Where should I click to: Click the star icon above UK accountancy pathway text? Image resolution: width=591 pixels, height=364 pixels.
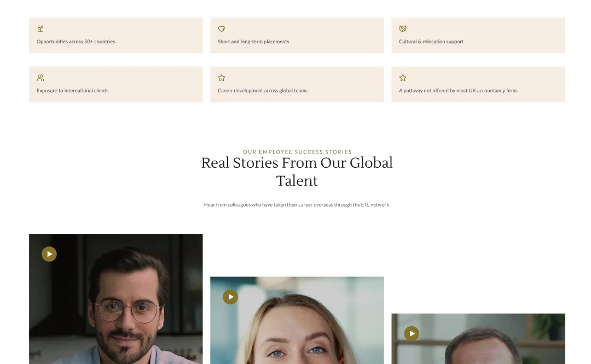403,78
